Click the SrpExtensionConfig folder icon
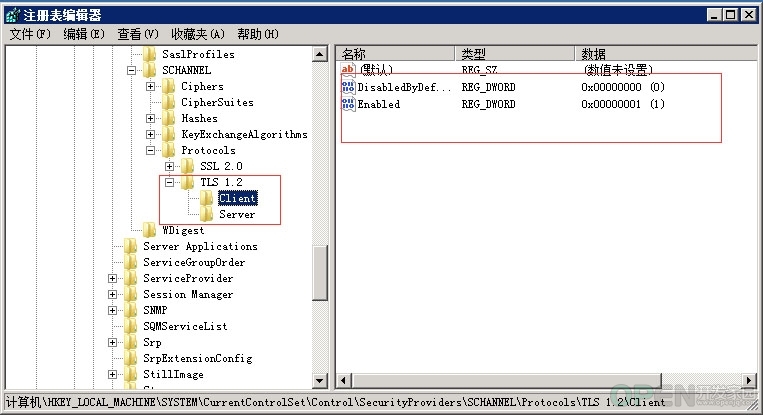The image size is (763, 415). [x=131, y=358]
